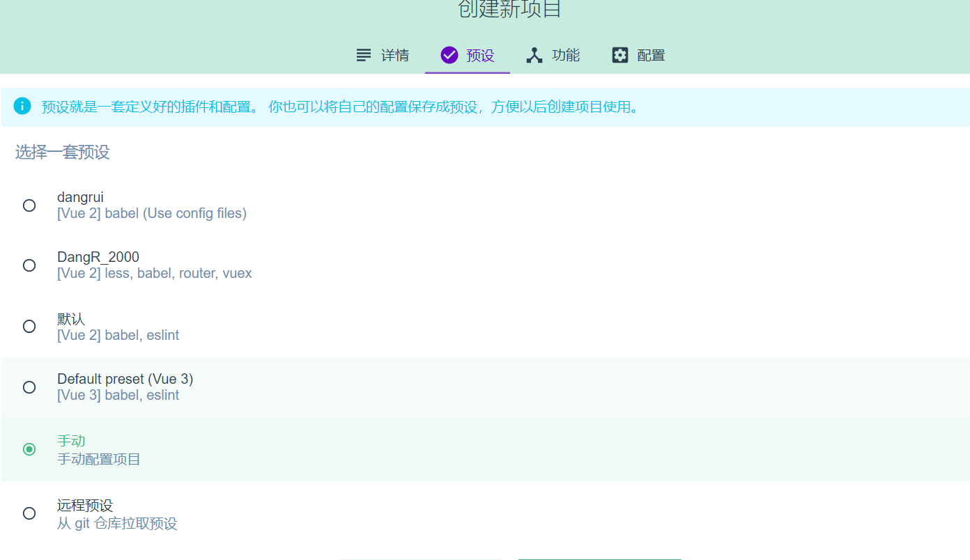Viewport: 970px width, 560px height.
Task: Switch to the 详情 tab
Action: [382, 55]
